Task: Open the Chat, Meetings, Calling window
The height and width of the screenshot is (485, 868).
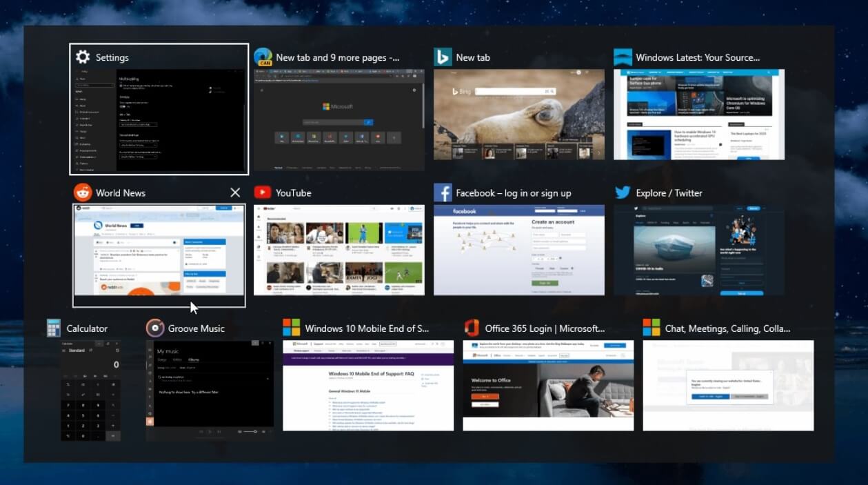Action: tap(728, 386)
